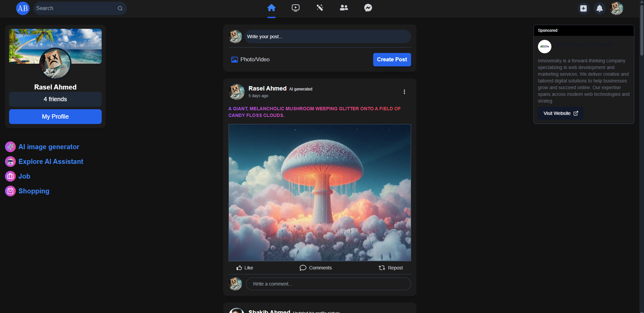
Task: Select the Photo/Video attachment icon
Action: 234,59
